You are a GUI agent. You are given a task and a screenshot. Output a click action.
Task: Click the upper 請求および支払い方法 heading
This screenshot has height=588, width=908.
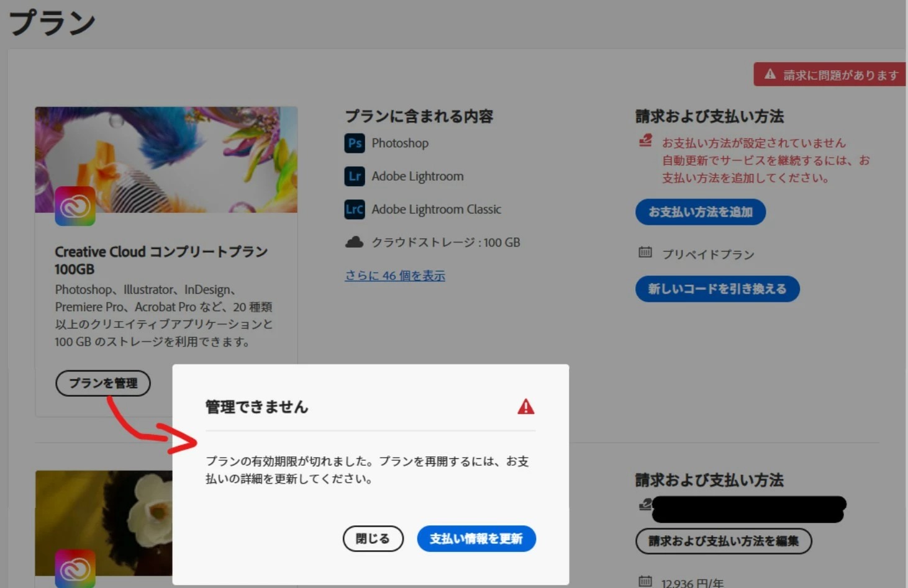(x=709, y=116)
